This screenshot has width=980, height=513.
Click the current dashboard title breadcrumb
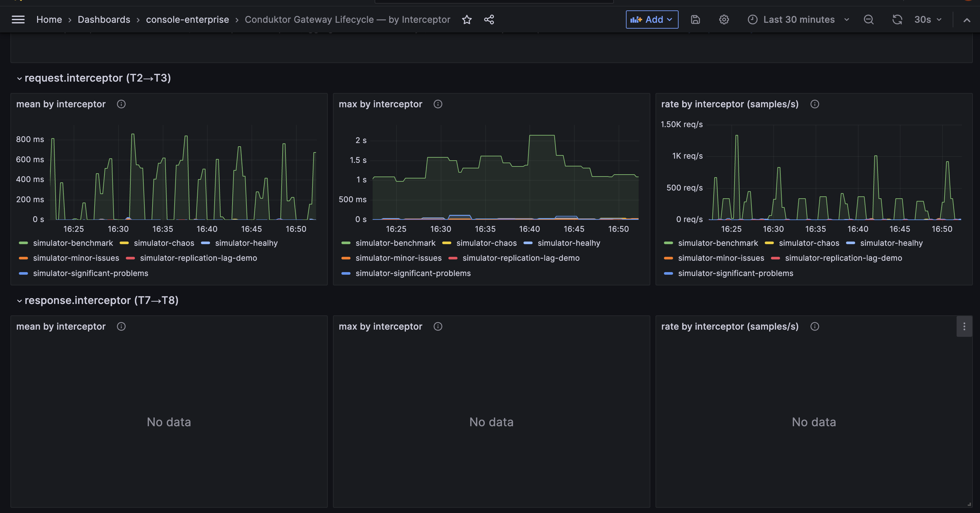[x=347, y=20]
